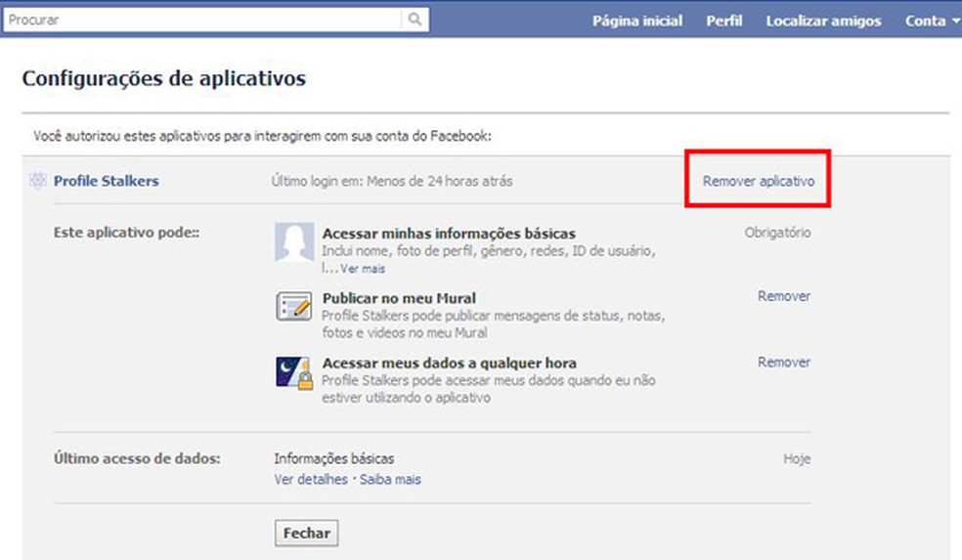Click the Você autorizou estes aplicativos sentence
Image resolution: width=962 pixels, height=560 pixels.
pyautogui.click(x=263, y=136)
